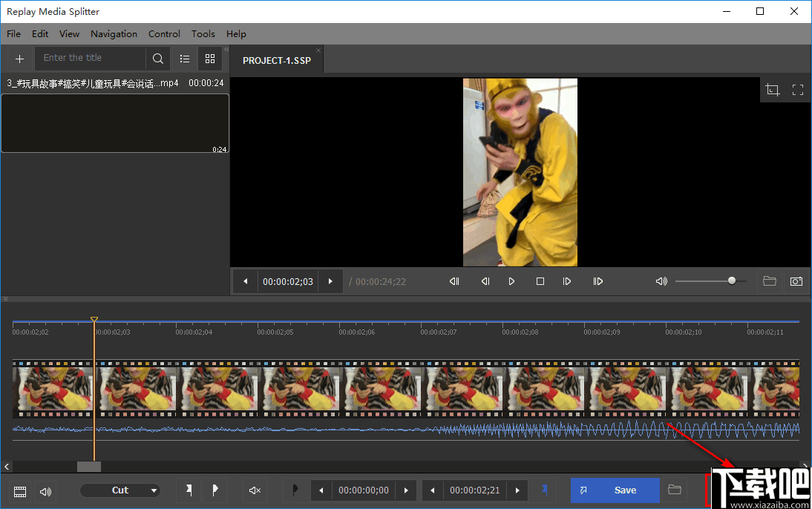Open the File menu
Viewport: 812px width, 509px height.
(14, 33)
